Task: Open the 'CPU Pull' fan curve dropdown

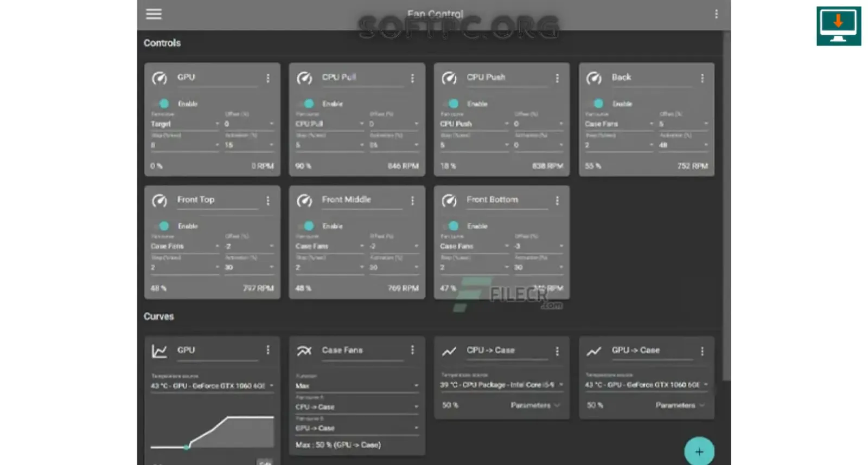Action: pos(330,124)
